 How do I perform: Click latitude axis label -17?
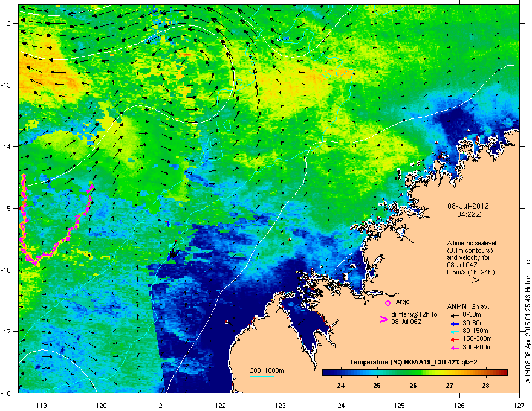point(7,331)
